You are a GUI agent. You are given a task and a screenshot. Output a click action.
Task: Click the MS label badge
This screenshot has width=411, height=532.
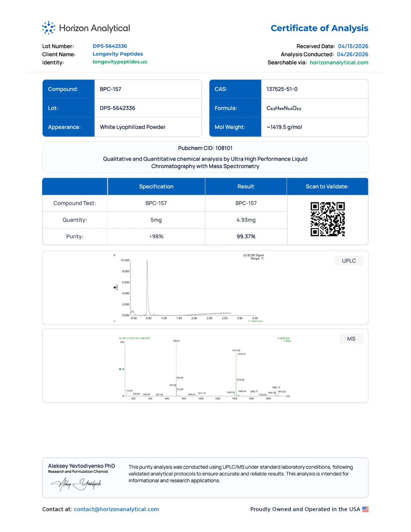click(x=351, y=339)
